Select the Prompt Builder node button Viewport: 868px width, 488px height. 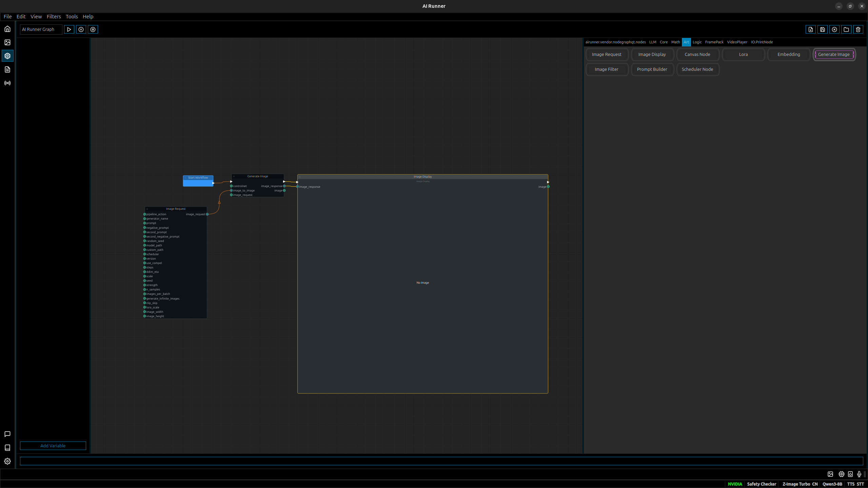652,69
